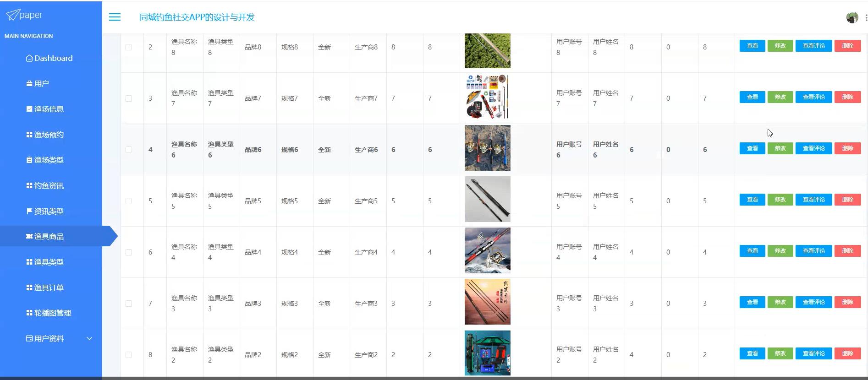This screenshot has width=868, height=380.
Task: Click the 渔场预约 grid icon
Action: (29, 135)
